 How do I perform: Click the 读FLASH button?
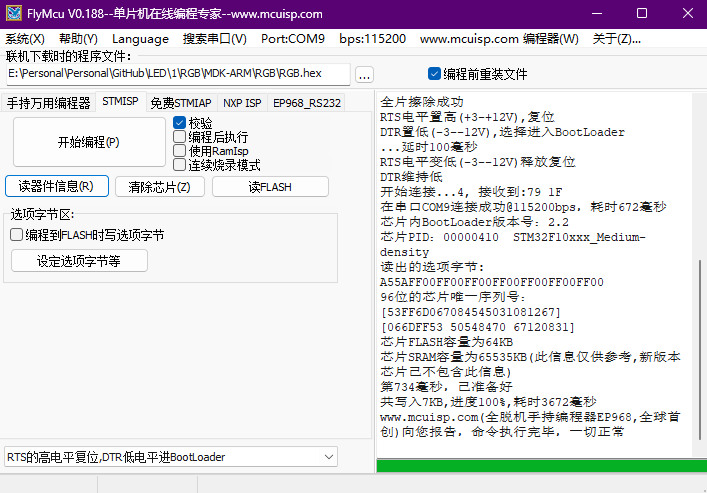[270, 187]
